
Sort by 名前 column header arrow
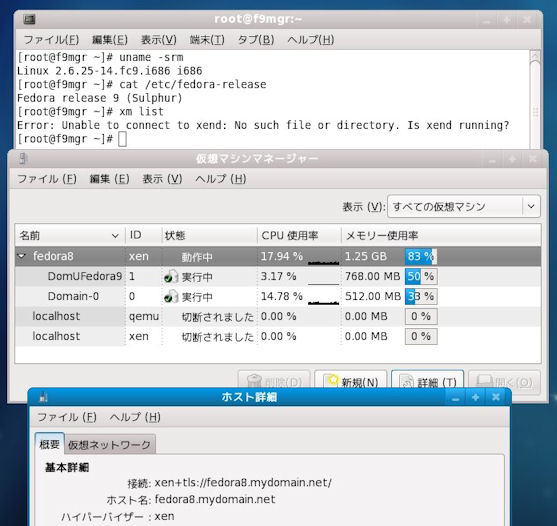tap(115, 235)
